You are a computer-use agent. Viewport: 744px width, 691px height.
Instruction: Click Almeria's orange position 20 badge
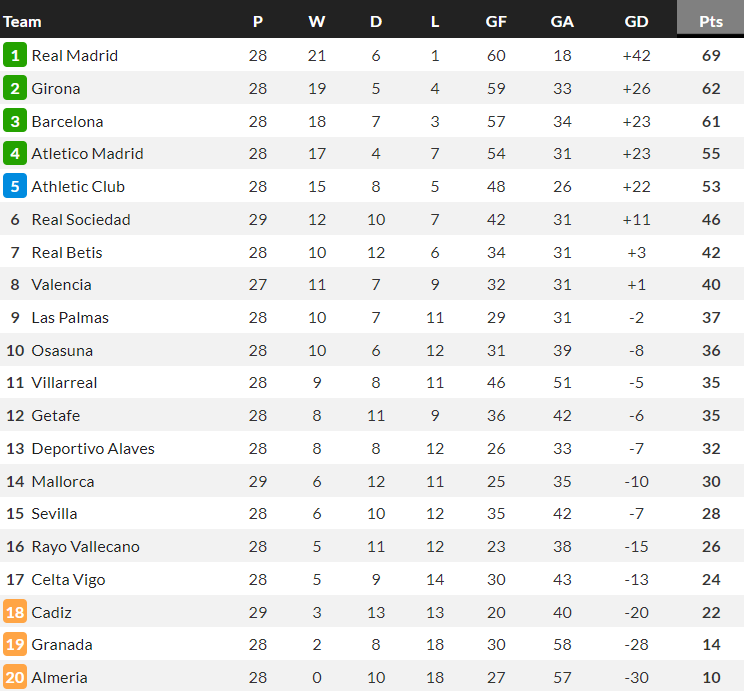(15, 678)
